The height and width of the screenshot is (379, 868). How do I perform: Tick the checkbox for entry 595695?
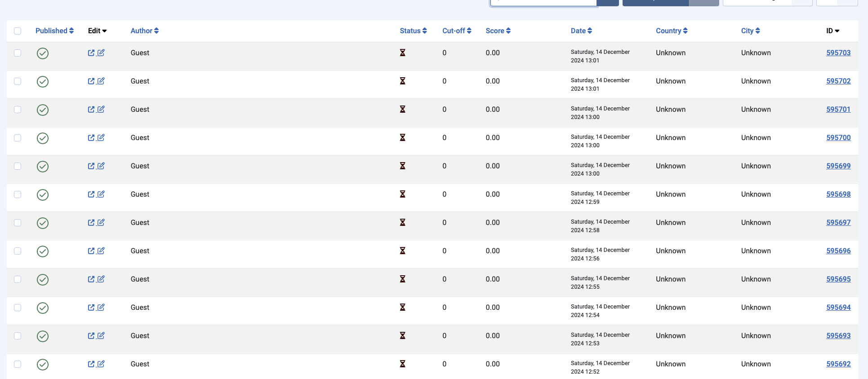(x=18, y=279)
